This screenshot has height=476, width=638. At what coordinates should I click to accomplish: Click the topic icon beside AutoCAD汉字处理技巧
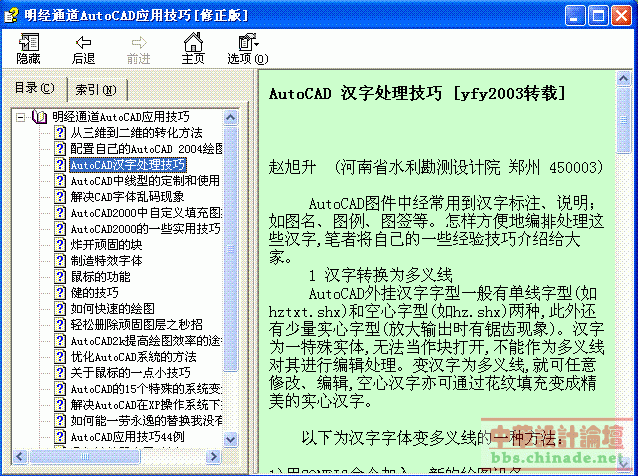point(60,164)
